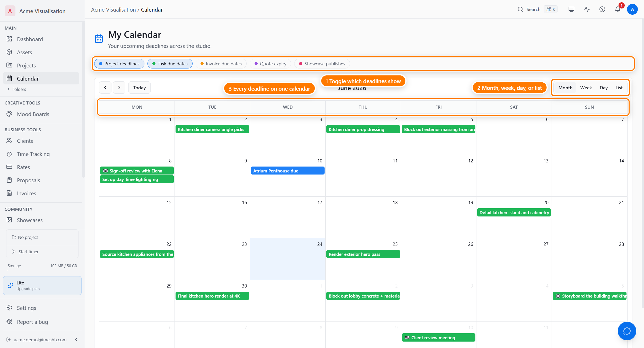Open the user avatar A menu
The height and width of the screenshot is (348, 644).
pyautogui.click(x=632, y=9)
